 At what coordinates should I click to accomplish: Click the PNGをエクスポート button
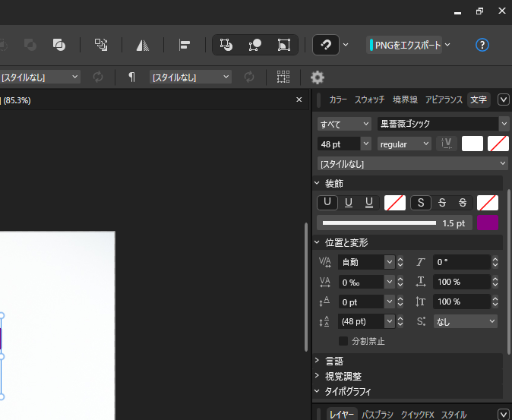(x=405, y=45)
